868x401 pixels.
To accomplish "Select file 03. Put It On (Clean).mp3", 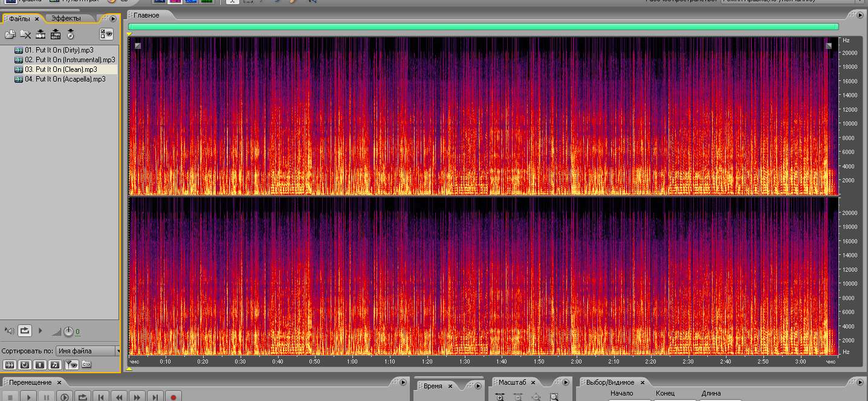I will [x=61, y=69].
